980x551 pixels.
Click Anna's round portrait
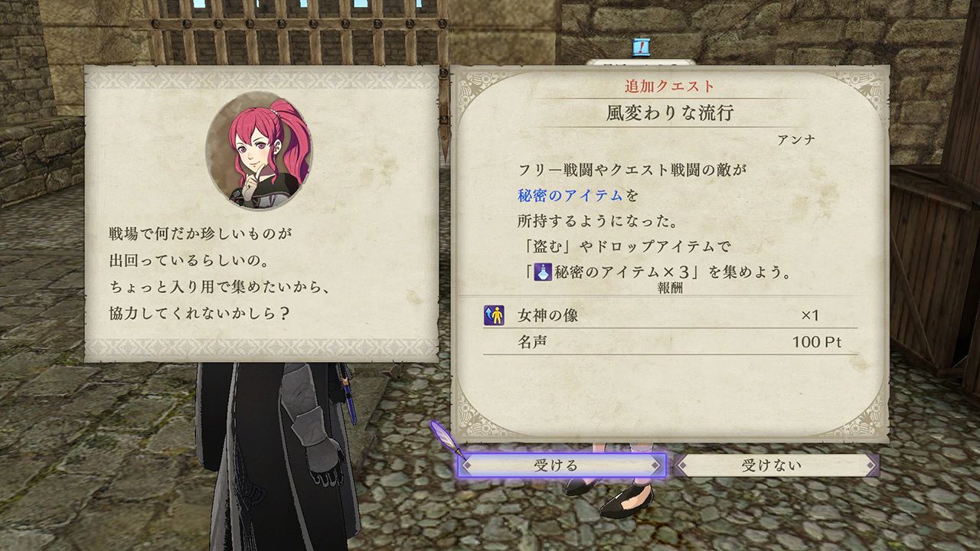pos(259,149)
